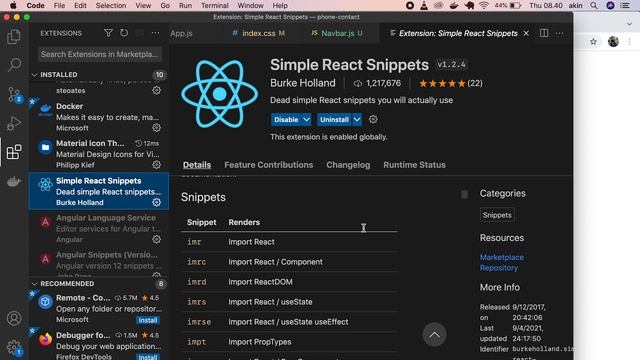Manage gear for Docker extension
This screenshot has width=640, height=360.
click(156, 128)
